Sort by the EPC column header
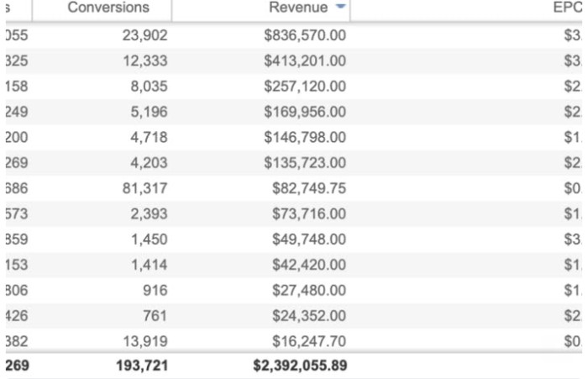588x379 pixels. (x=568, y=8)
